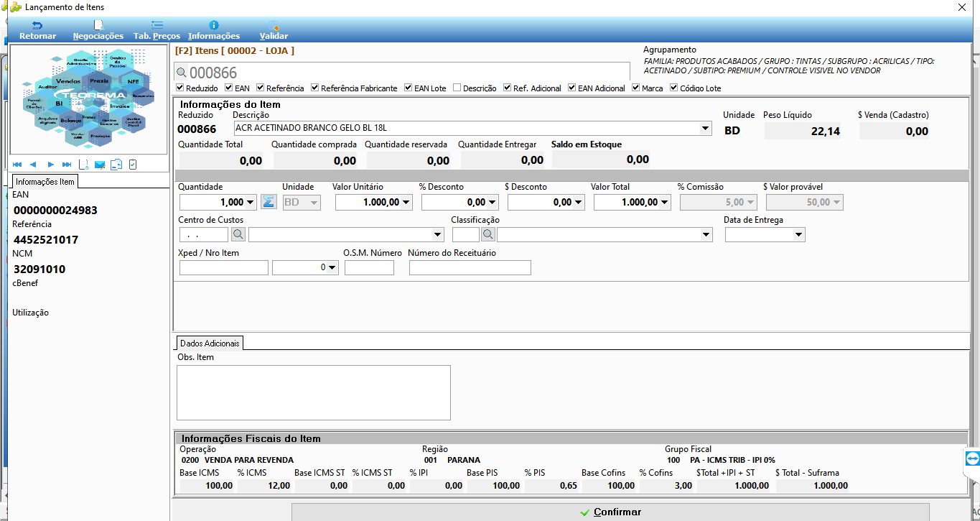
Task: Click the document refresh icon under image
Action: point(83,165)
